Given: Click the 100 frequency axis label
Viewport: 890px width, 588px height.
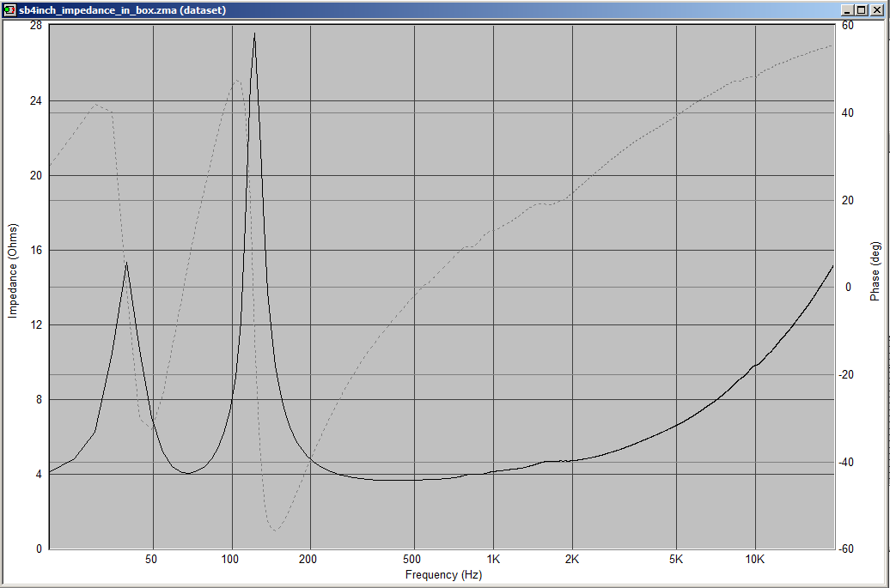Looking at the screenshot, I should (x=230, y=559).
